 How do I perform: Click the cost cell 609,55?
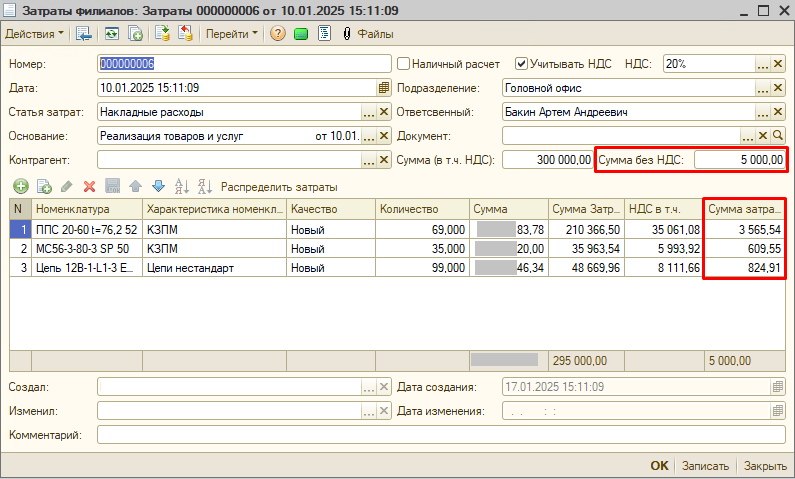coord(744,248)
